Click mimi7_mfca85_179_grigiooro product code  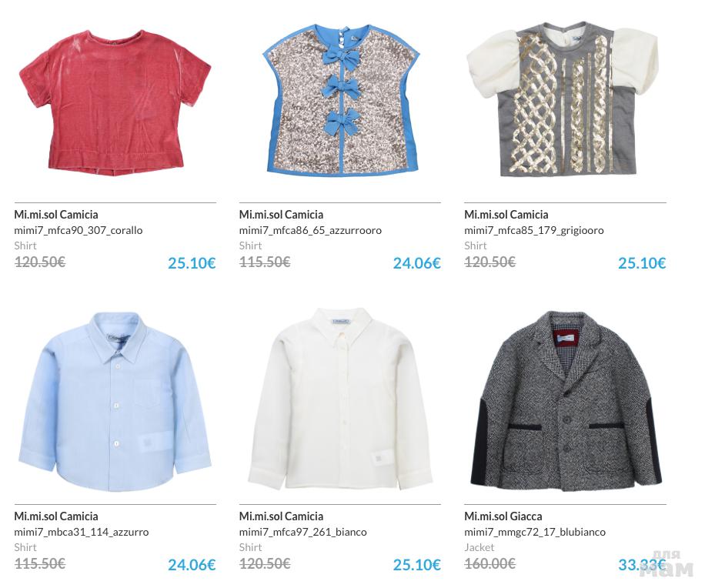tap(534, 231)
